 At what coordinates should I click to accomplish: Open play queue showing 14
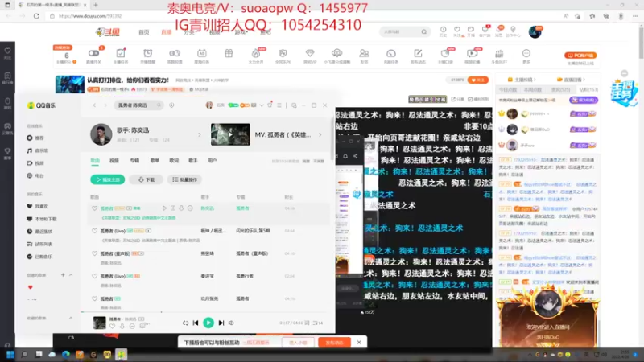tap(318, 323)
